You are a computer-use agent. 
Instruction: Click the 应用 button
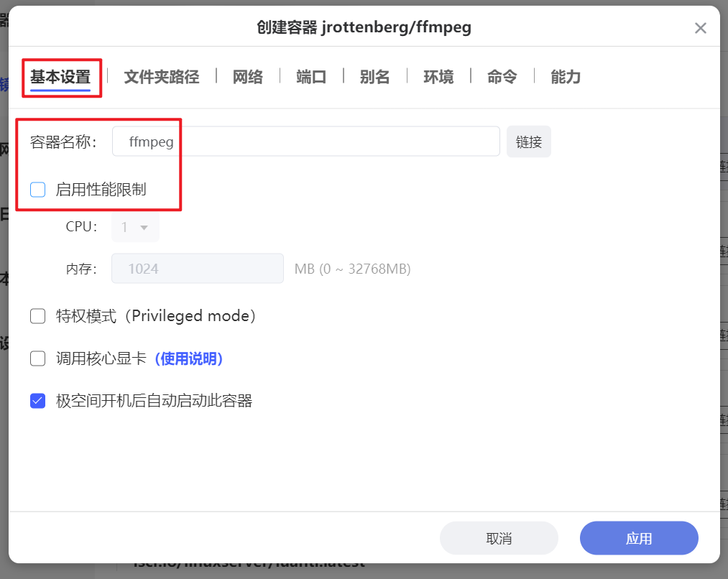point(639,538)
